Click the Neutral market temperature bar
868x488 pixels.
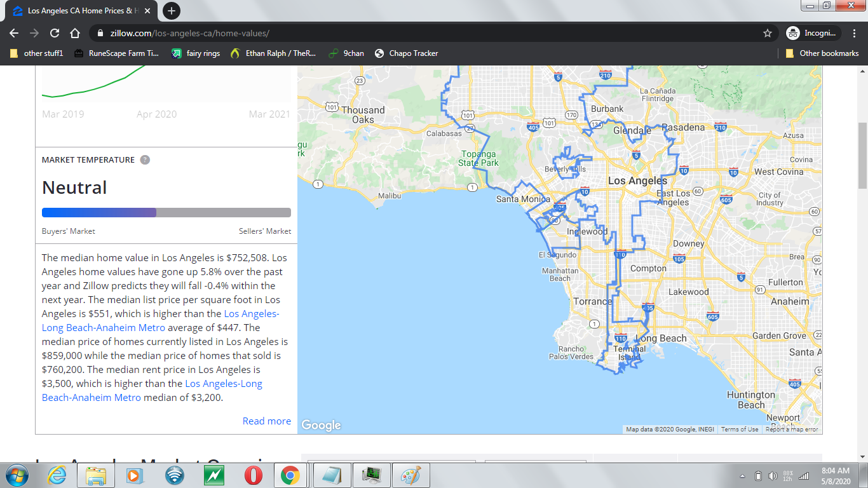166,213
